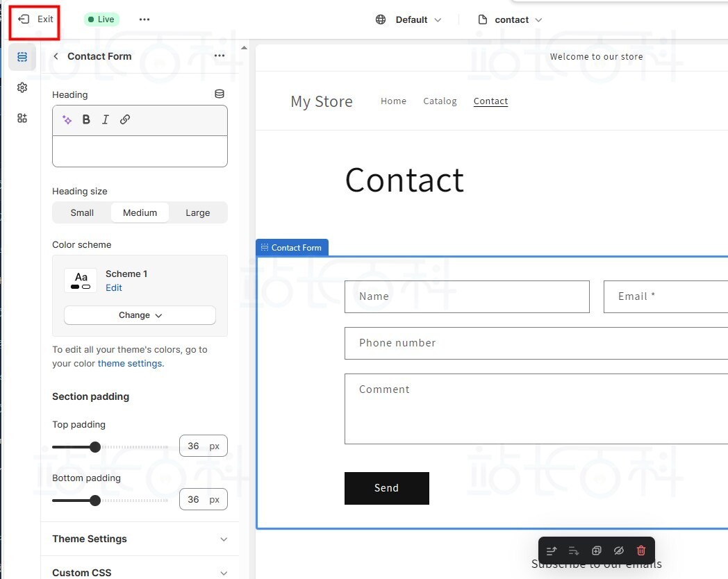Expand the Default language dropdown
This screenshot has height=579, width=728.
(409, 19)
